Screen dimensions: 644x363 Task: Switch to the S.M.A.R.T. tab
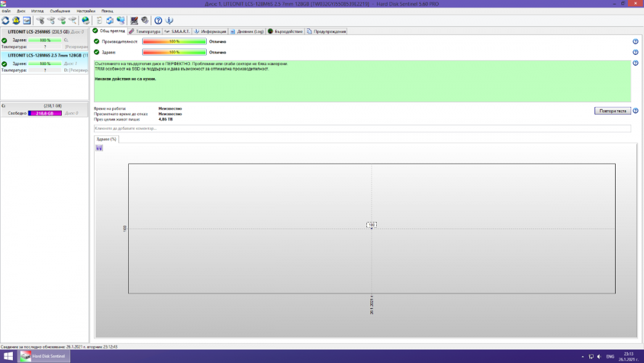177,31
